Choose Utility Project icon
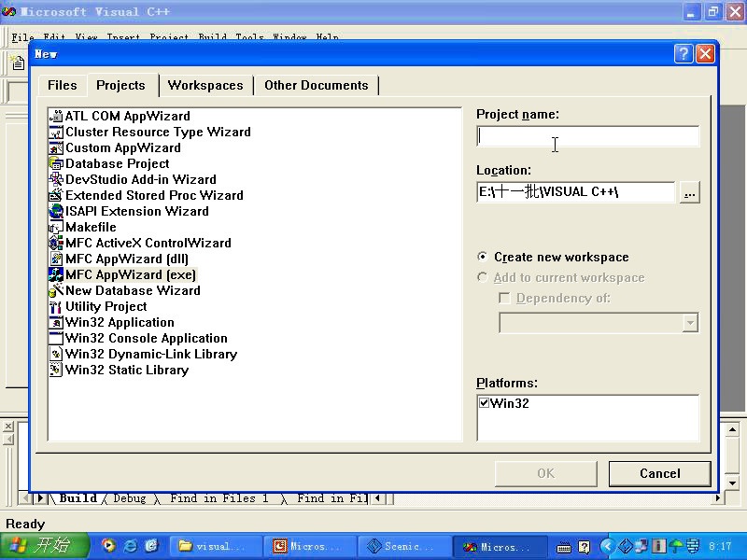Image resolution: width=747 pixels, height=560 pixels. click(56, 306)
